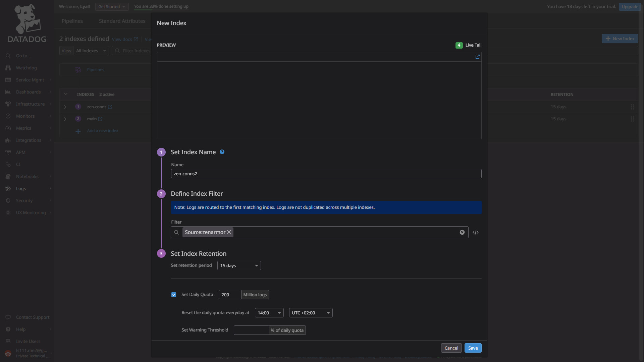This screenshot has height=362, width=644.
Task: Open the All indexes view dropdown
Action: 91,51
